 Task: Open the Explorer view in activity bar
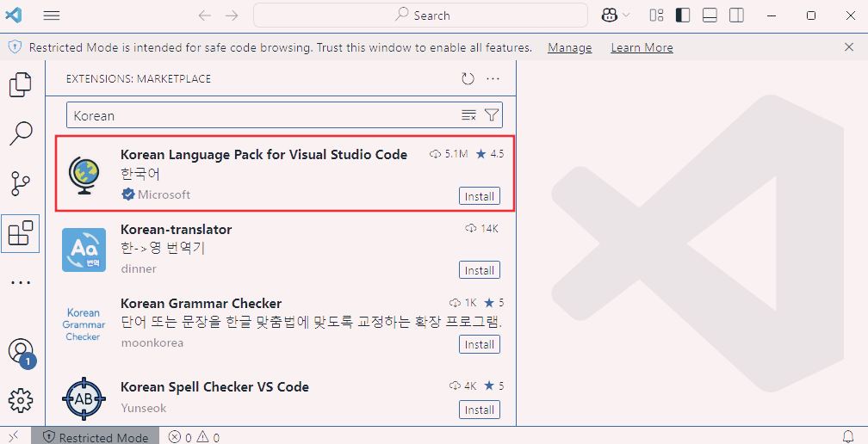[x=21, y=84]
